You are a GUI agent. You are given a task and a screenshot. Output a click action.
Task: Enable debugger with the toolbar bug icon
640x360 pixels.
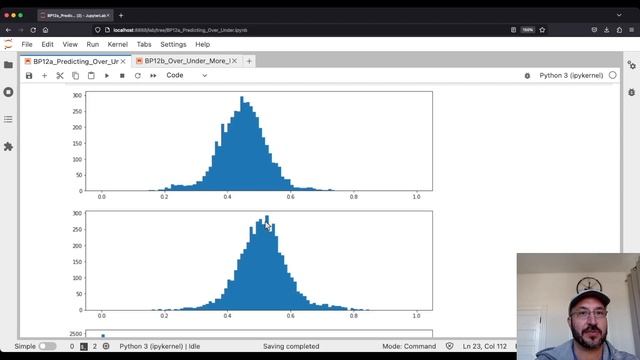pyautogui.click(x=527, y=76)
